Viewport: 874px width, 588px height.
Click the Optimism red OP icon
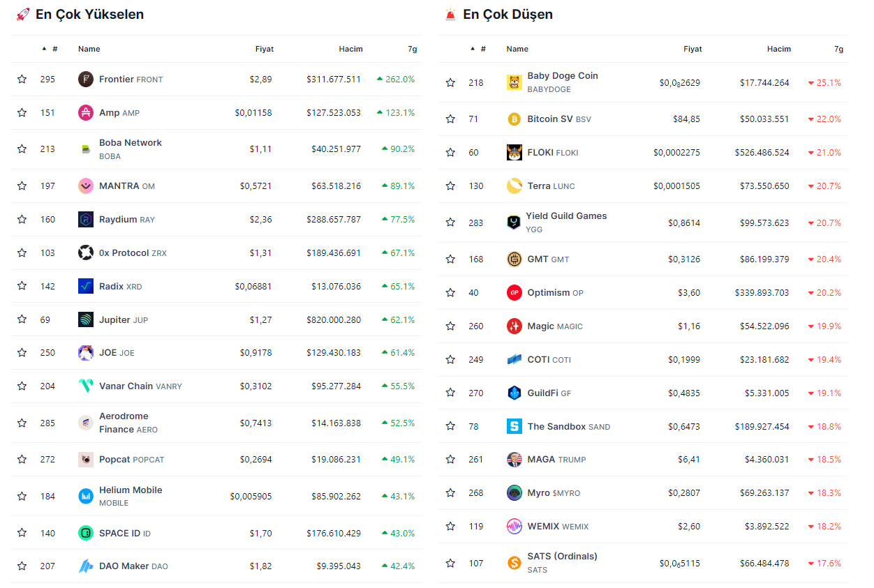[514, 293]
